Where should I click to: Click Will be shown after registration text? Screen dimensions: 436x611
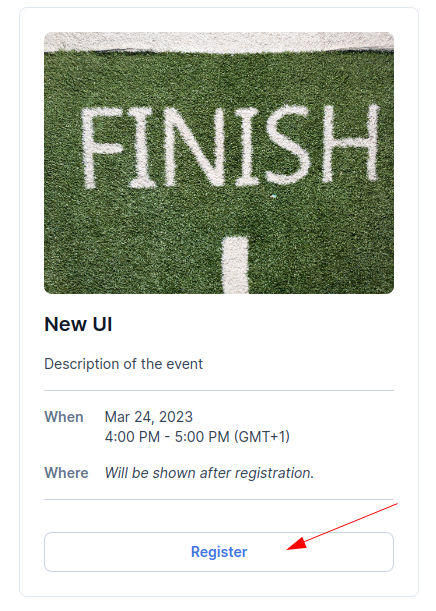pyautogui.click(x=209, y=473)
